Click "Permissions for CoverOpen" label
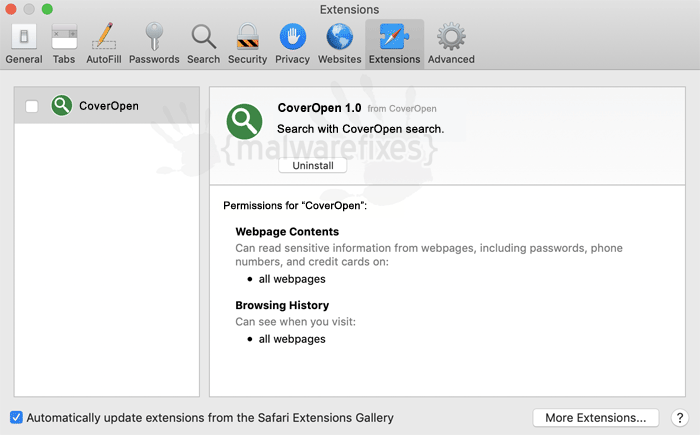The height and width of the screenshot is (435, 700). (x=295, y=205)
